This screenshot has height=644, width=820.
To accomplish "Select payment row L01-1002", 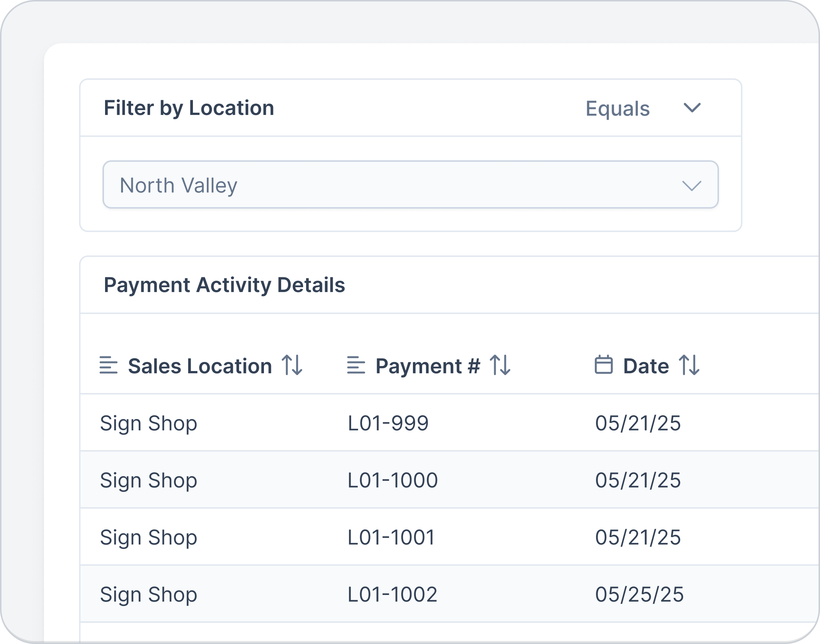I will pos(450,594).
